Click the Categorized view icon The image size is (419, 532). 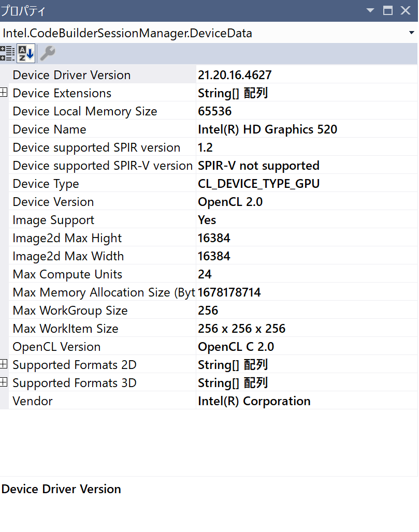(7, 53)
